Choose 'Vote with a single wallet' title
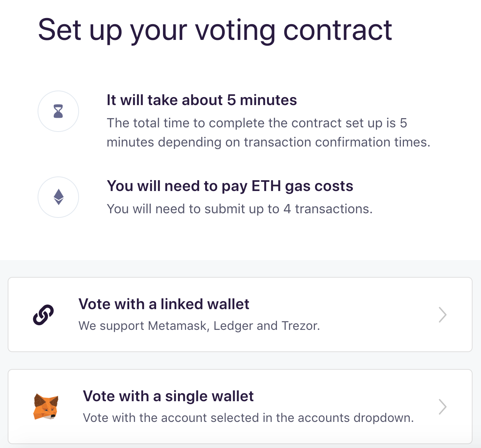481x448 pixels. click(x=168, y=396)
